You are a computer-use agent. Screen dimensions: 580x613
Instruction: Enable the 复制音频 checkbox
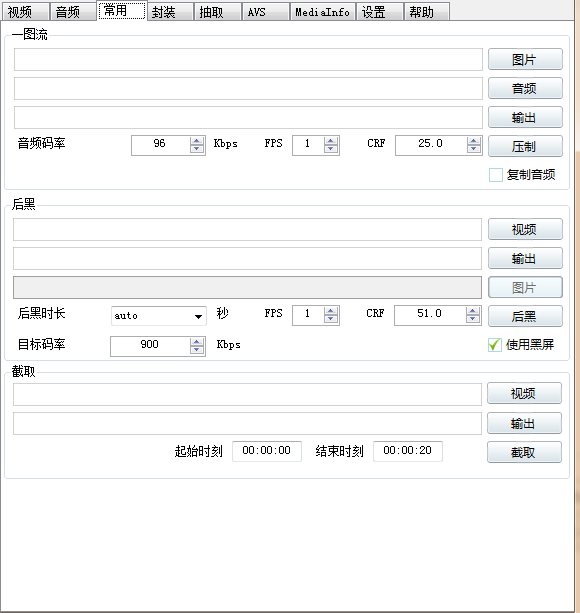pos(496,175)
